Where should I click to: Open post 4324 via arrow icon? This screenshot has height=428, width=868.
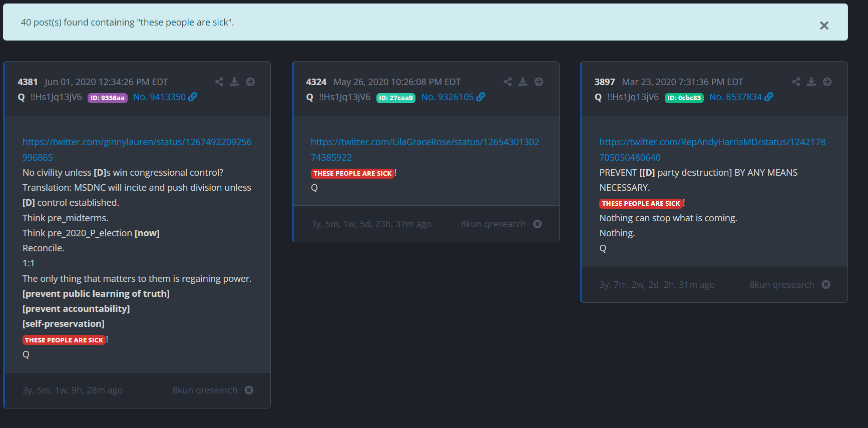[x=539, y=82]
